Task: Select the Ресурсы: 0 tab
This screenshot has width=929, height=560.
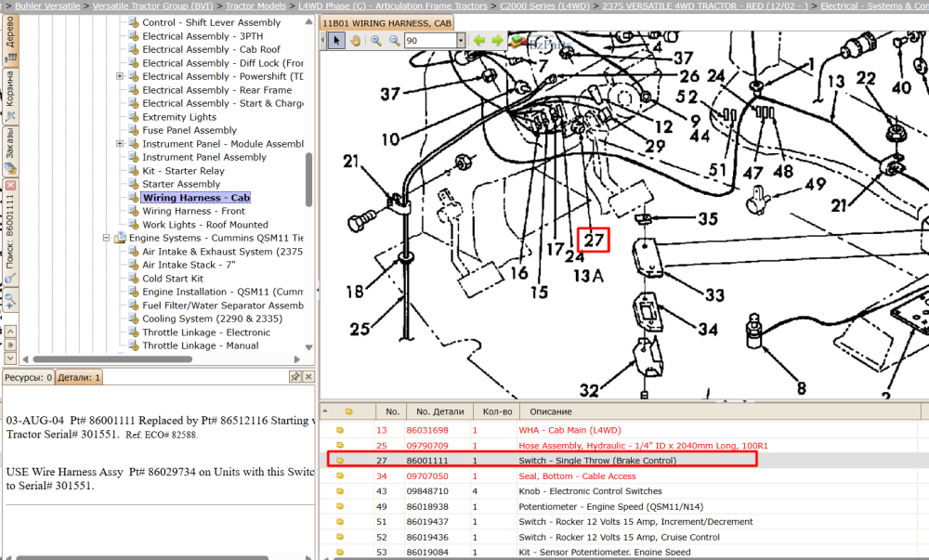Action: pyautogui.click(x=29, y=377)
